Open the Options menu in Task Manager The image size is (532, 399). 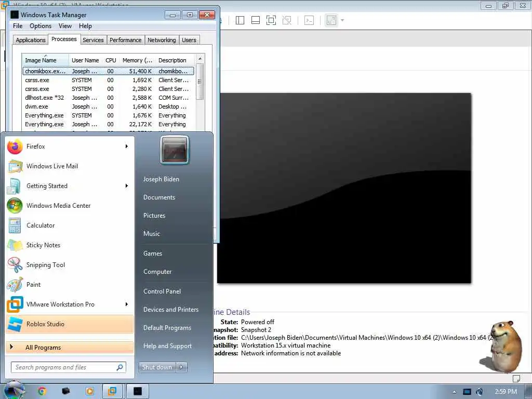pyautogui.click(x=41, y=26)
